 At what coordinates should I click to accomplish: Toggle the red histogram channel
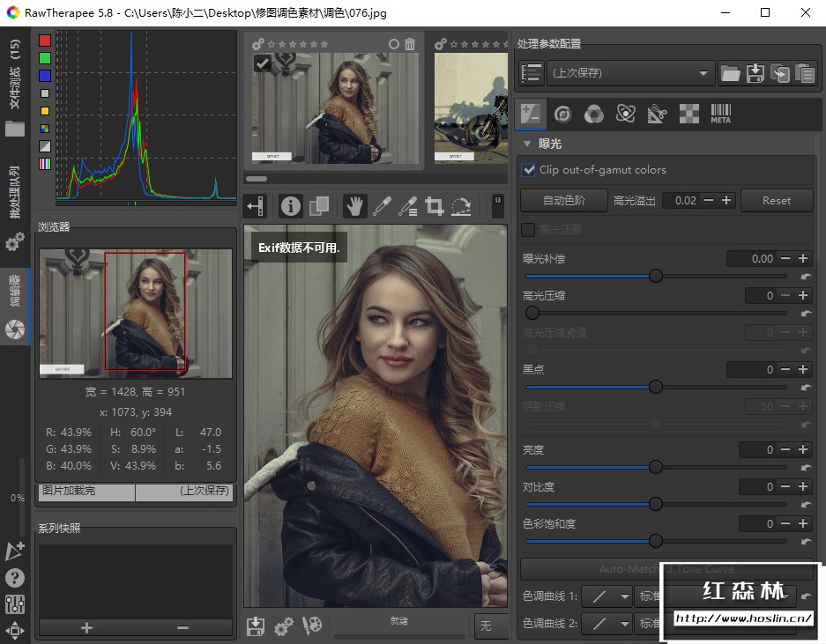(x=45, y=41)
